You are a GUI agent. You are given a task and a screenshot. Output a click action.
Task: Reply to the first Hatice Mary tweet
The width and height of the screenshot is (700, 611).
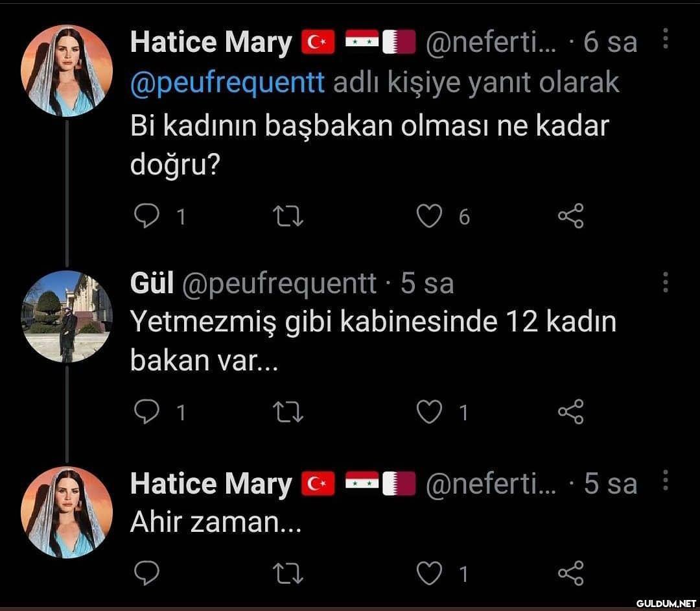(x=146, y=216)
